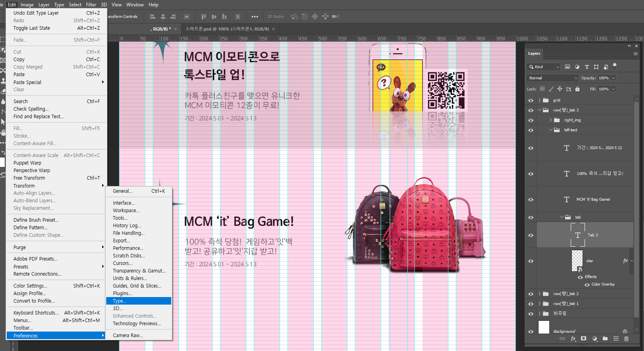Image resolution: width=644 pixels, height=351 pixels.
Task: Click Align horizontal centers icon
Action: (163, 17)
